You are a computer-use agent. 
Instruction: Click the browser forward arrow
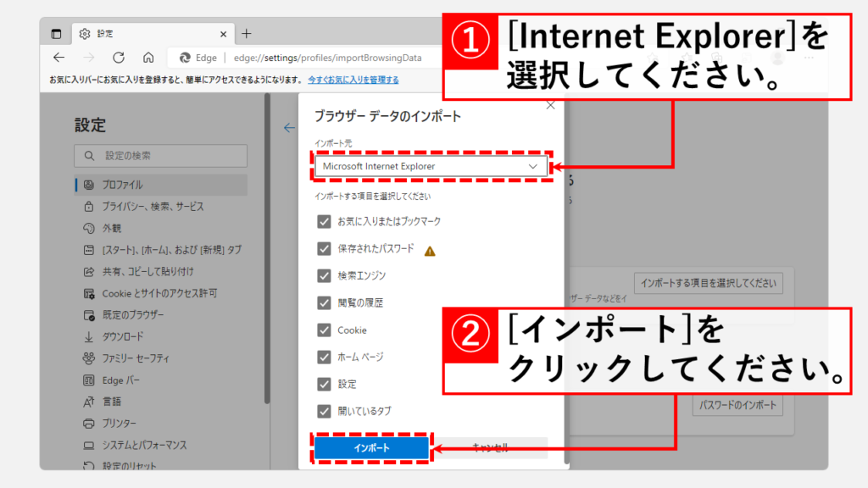(x=88, y=58)
